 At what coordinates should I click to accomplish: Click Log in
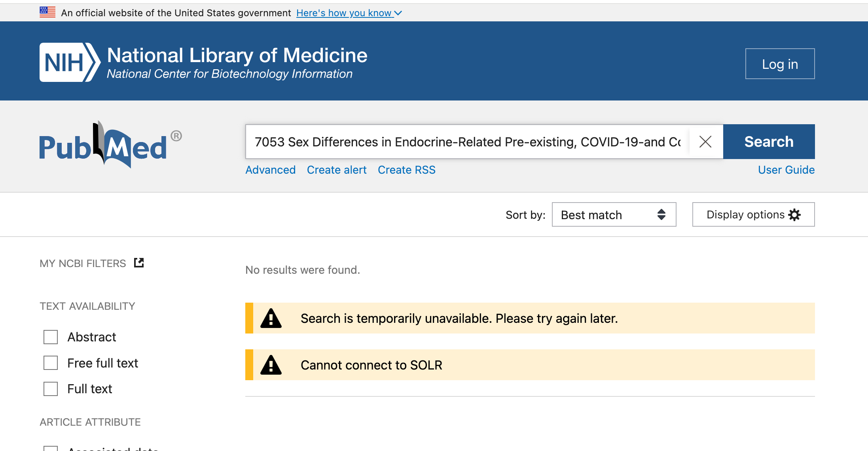tap(779, 63)
